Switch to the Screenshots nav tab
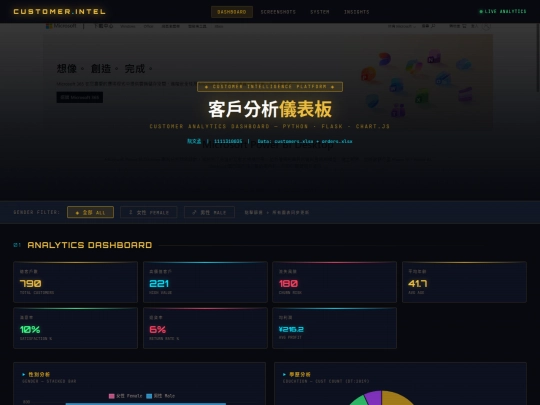 click(x=278, y=12)
